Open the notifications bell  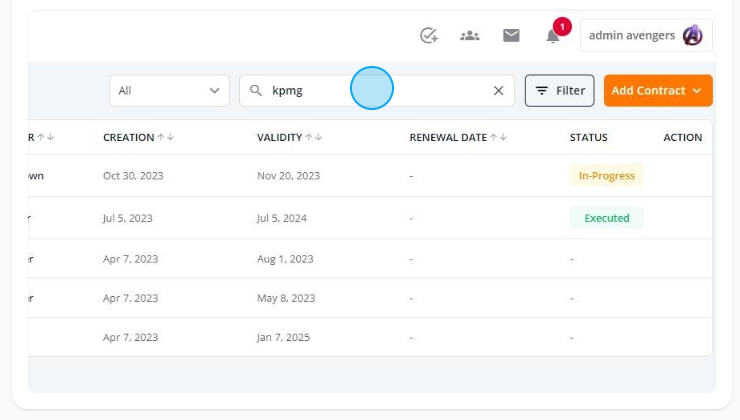point(553,36)
